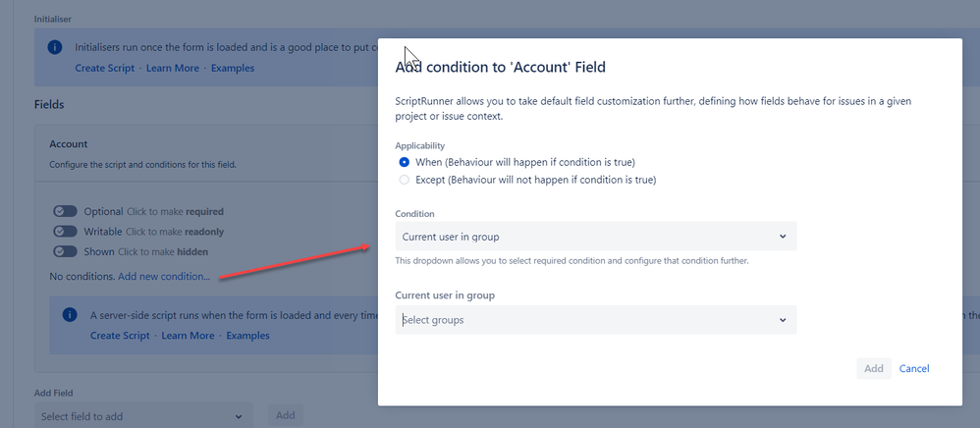Select the Except applicability radio button

pyautogui.click(x=405, y=180)
